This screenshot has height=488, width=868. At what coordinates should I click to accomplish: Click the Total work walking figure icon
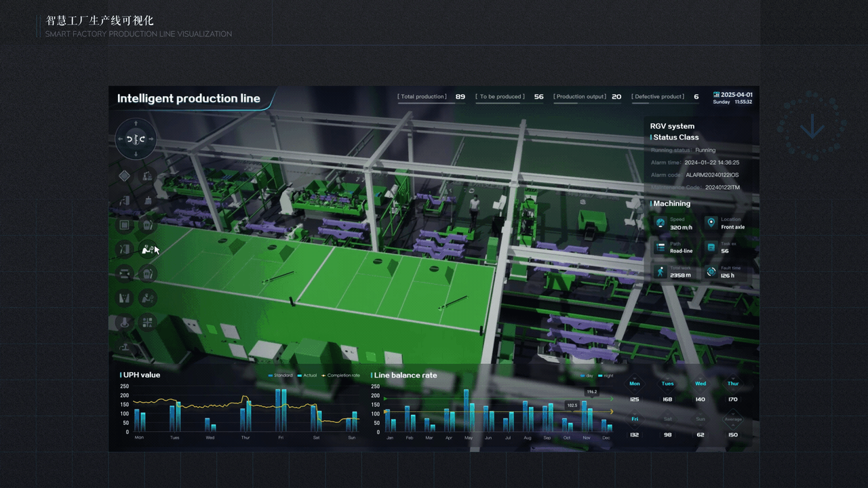coord(660,272)
